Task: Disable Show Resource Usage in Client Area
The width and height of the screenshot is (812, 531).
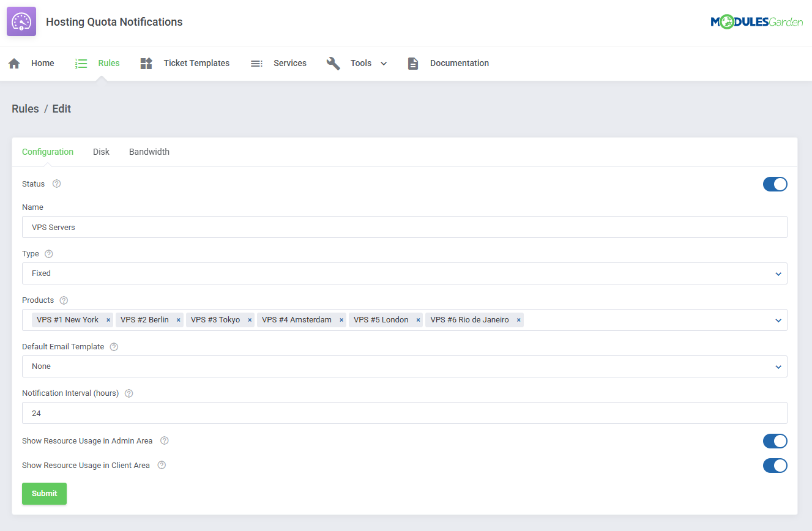Action: 775,465
